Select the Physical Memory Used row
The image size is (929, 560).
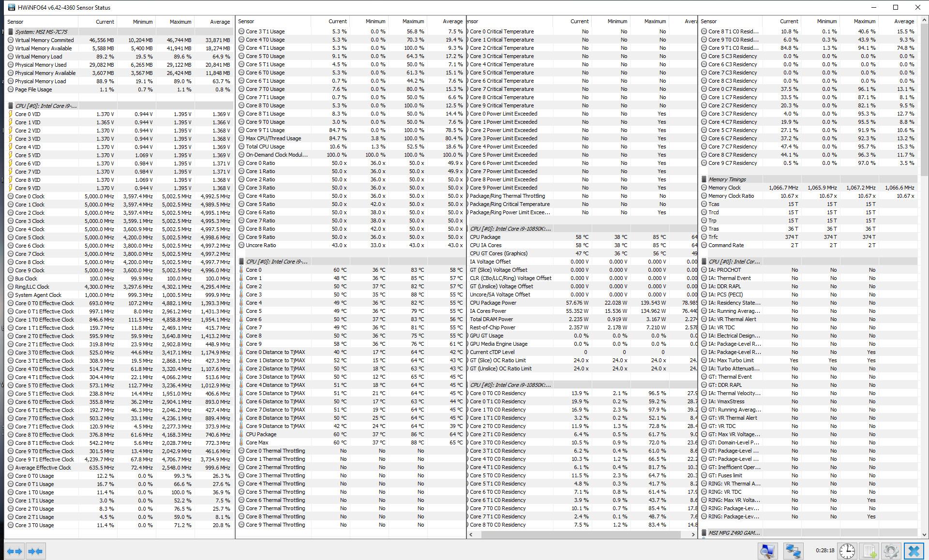120,65
